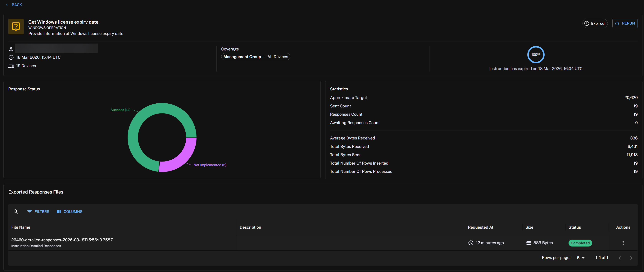Open the three-dot actions menu
This screenshot has height=272, width=644.
[x=623, y=243]
